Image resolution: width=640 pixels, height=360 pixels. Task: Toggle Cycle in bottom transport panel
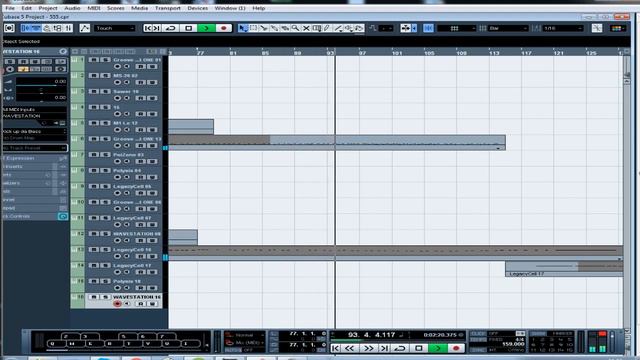[400, 348]
